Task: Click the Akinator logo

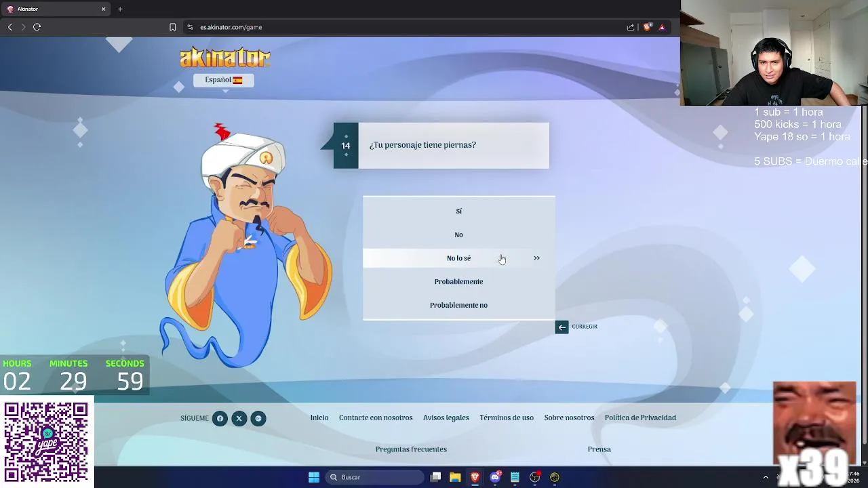Action: (x=224, y=58)
